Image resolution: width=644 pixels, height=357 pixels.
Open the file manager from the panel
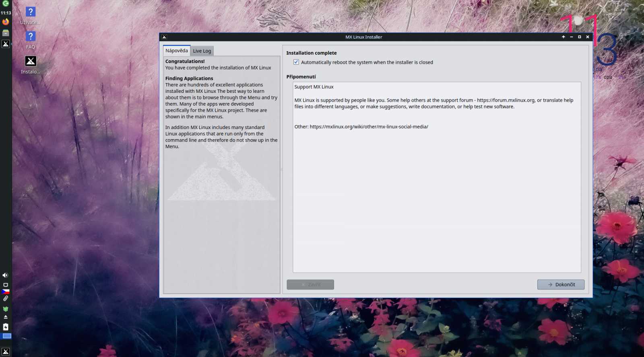point(6,33)
